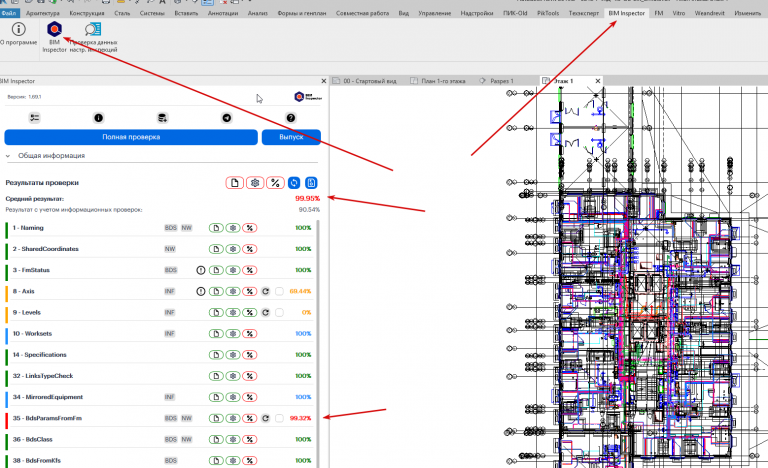
Task: Open the О программе info icon in ribbon
Action: [19, 33]
